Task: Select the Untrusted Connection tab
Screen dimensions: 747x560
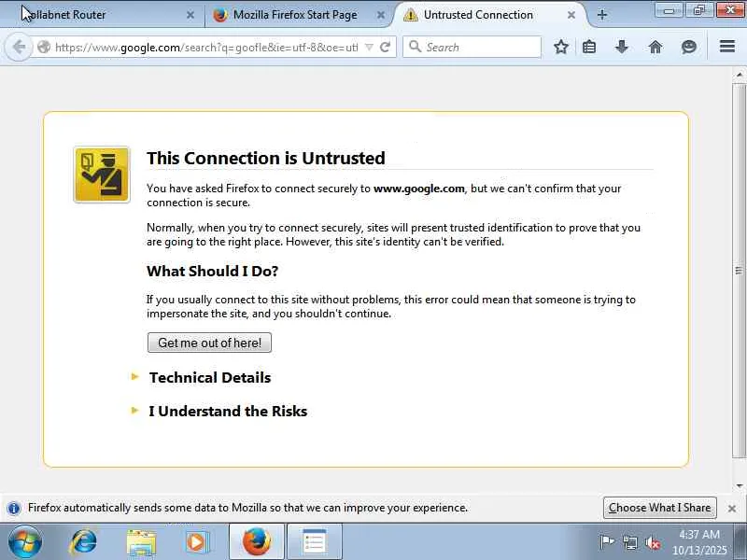Action: 491,15
